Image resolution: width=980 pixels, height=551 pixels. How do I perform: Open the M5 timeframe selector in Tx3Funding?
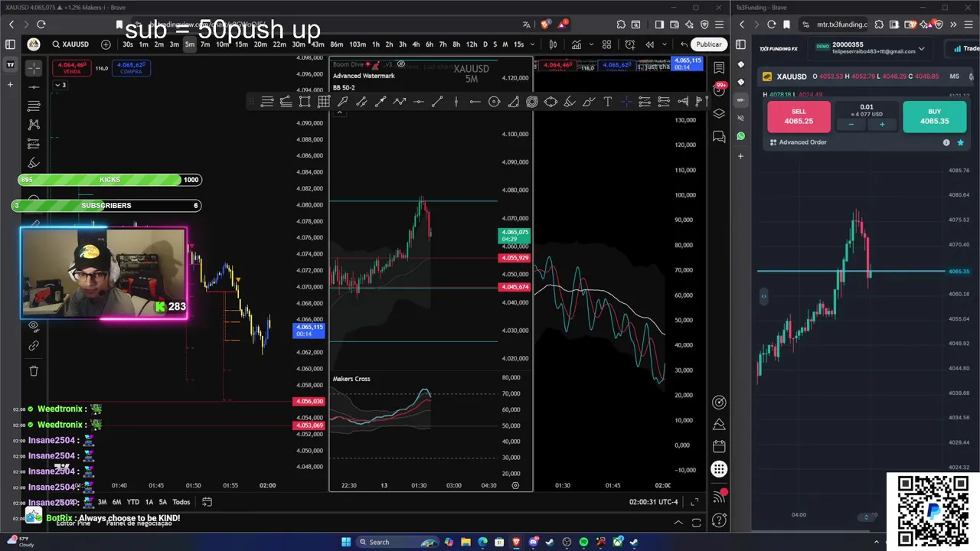[955, 77]
